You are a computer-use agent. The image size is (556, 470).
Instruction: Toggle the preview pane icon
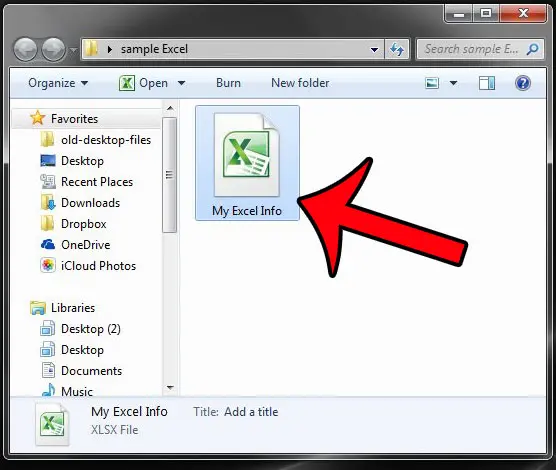pos(487,83)
